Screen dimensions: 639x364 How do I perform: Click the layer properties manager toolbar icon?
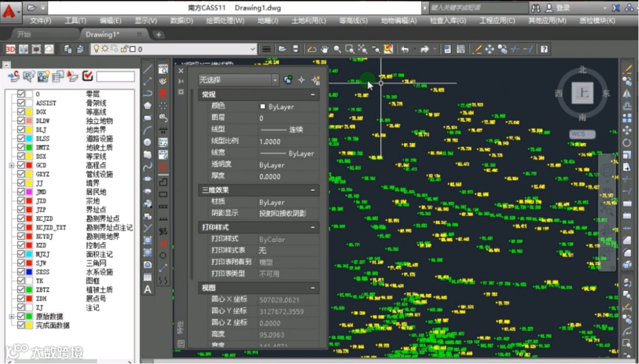click(x=67, y=49)
